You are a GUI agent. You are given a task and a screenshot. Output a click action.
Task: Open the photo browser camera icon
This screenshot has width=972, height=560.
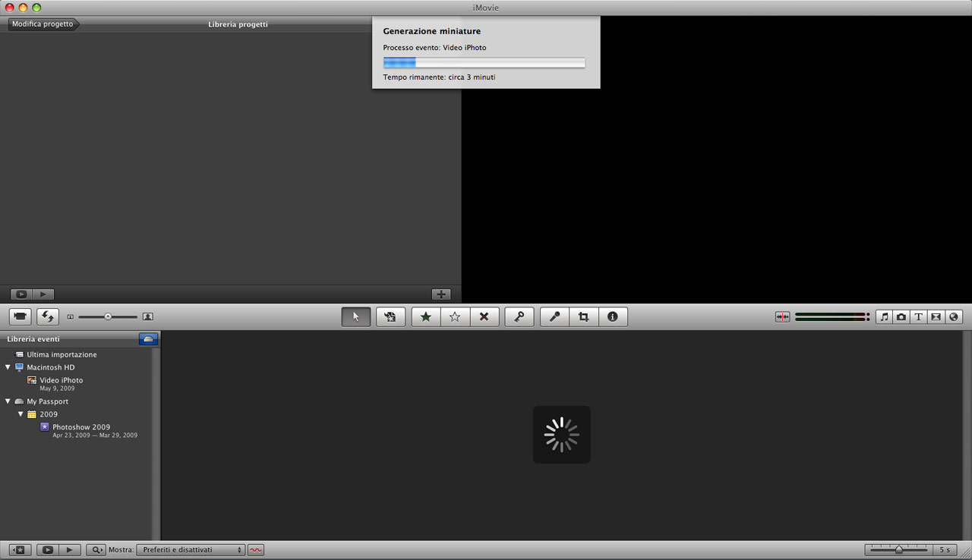pos(901,316)
